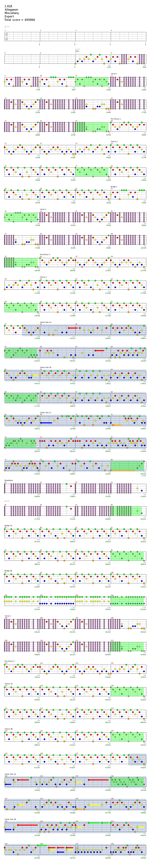This screenshot has width=151, height=868.
Task: Click the Bridge 2A section label
Action: (x=8, y=525)
